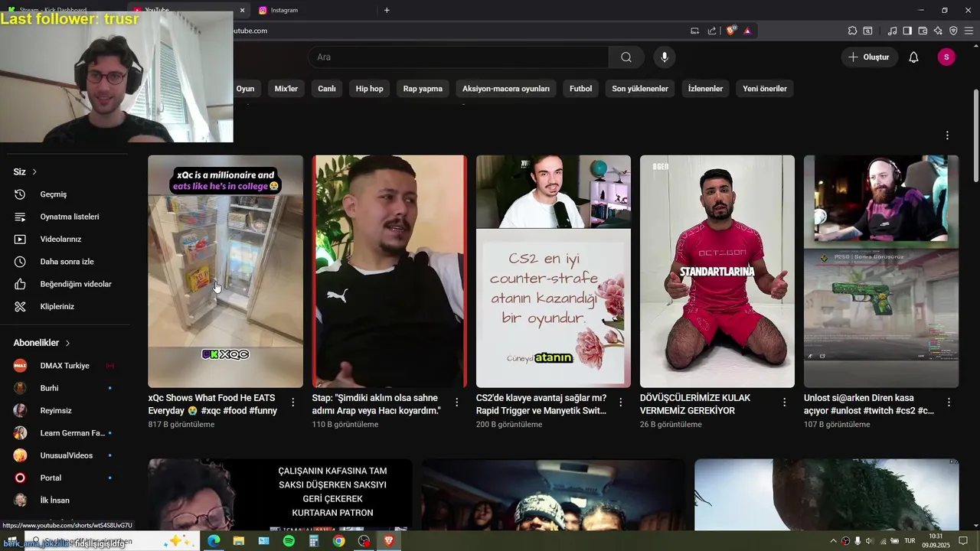Select the Hip hop filter chip
Screen dimensions: 980x551
coord(369,89)
